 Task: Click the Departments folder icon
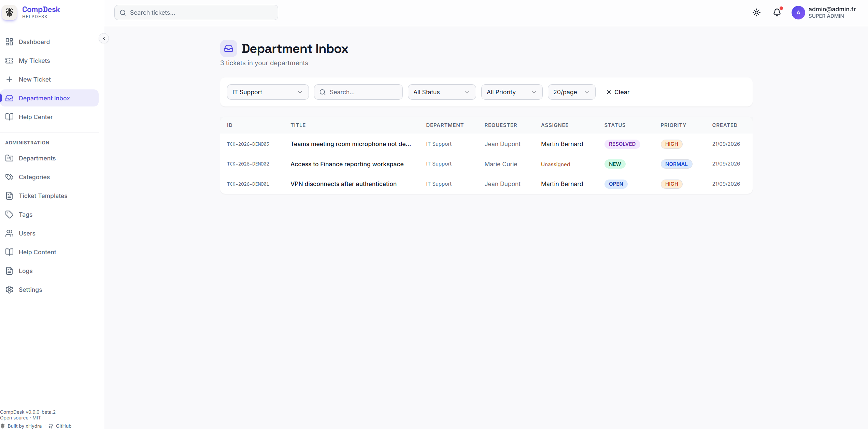coord(9,158)
